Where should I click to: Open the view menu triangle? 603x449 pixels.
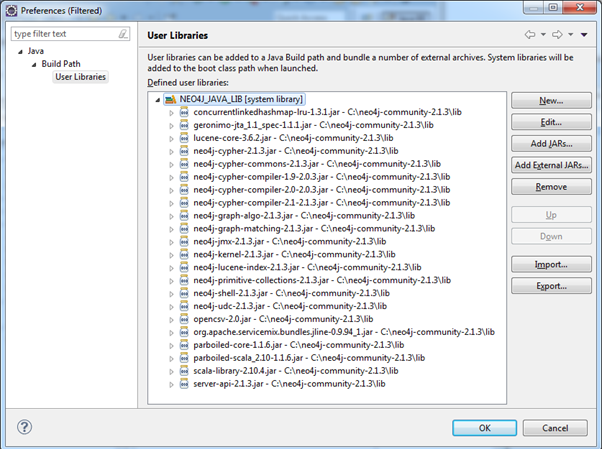tap(584, 35)
